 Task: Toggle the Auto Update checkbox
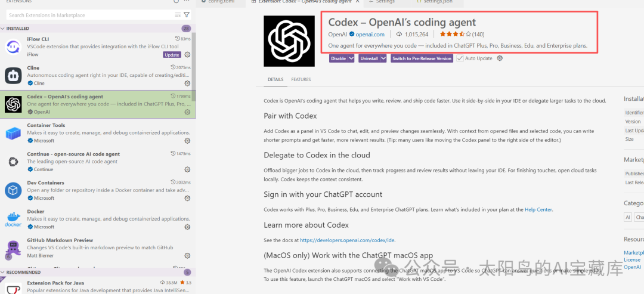coord(460,58)
